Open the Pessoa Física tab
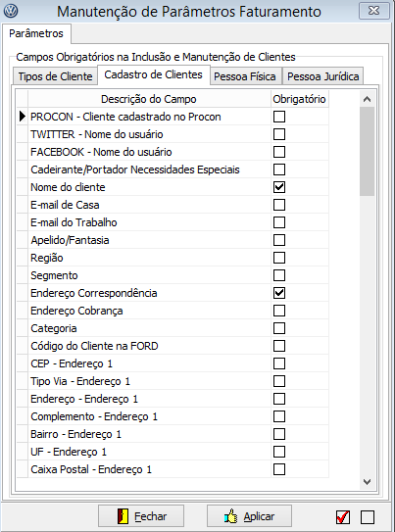The height and width of the screenshot is (532, 395). (x=245, y=76)
